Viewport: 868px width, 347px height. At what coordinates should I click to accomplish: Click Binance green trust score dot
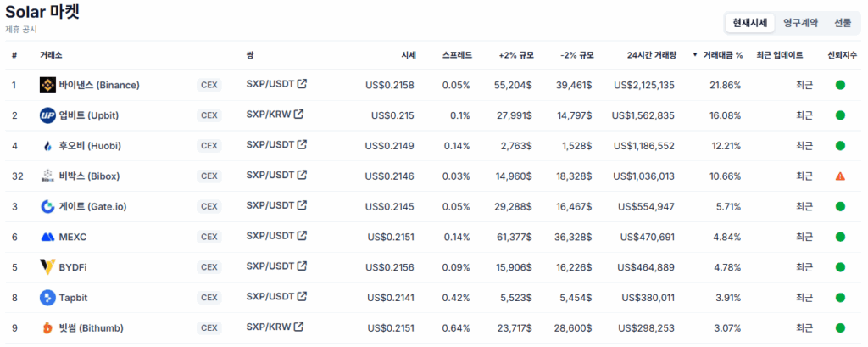click(x=840, y=85)
